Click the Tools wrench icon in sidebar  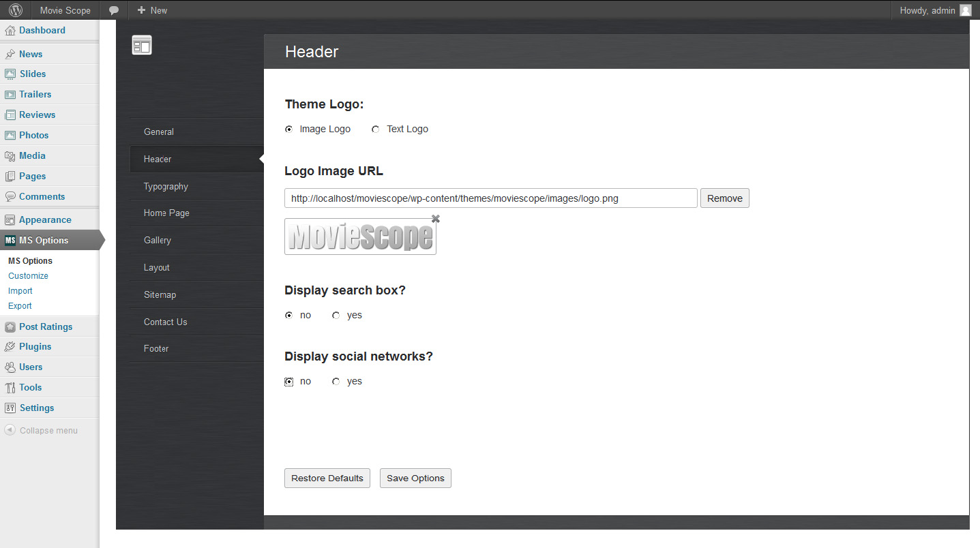click(10, 388)
